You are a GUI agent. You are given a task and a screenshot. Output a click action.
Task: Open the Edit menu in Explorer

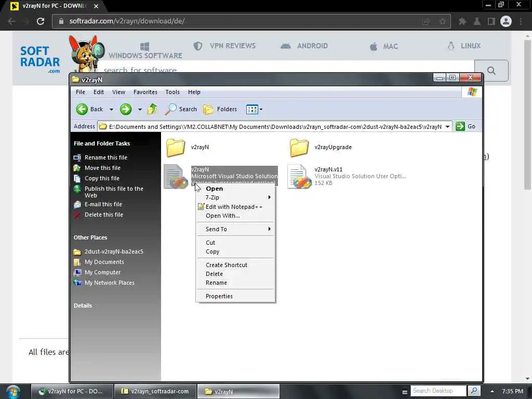point(98,92)
